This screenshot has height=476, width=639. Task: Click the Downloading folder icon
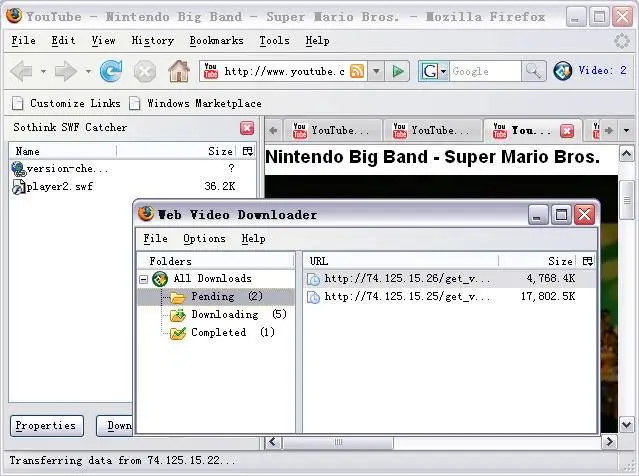178,315
